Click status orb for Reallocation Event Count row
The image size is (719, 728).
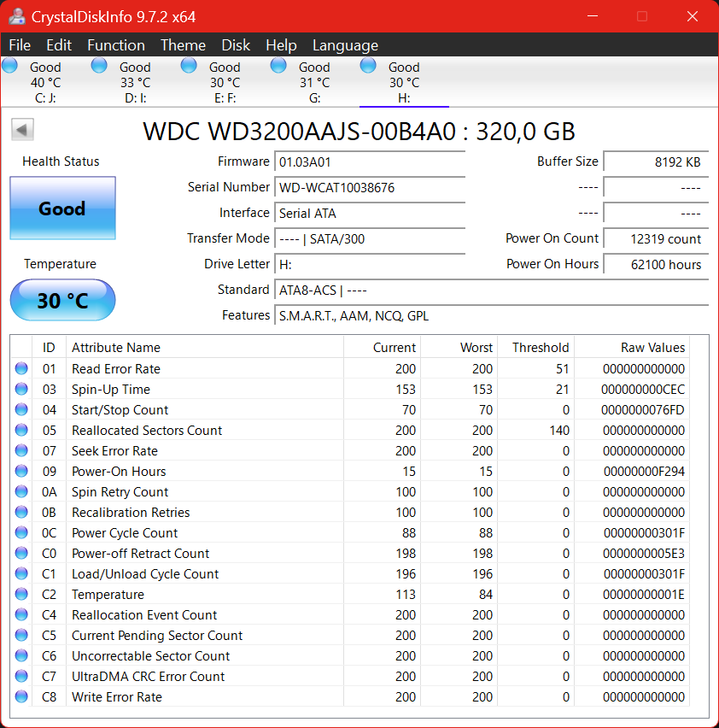click(21, 614)
